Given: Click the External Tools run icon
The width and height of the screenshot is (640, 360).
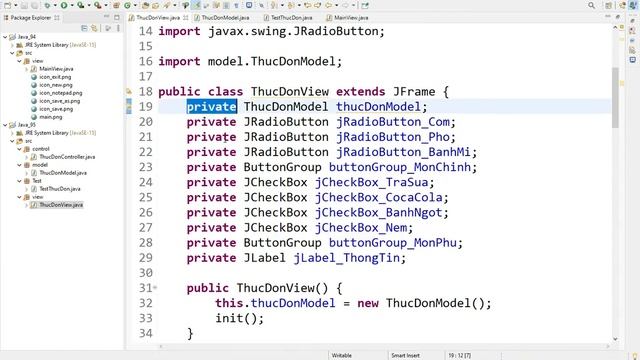Looking at the screenshot, I should click(97, 5).
